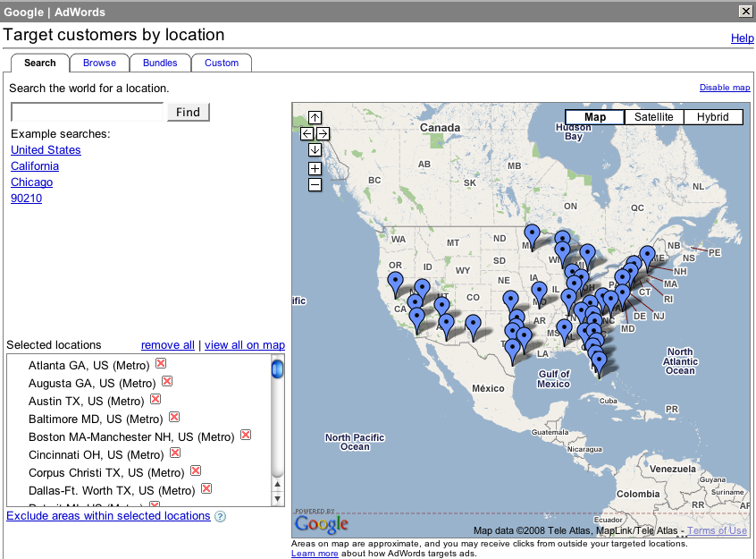The image size is (756, 559).
Task: Remove Boston MA-Manchester NH from selected locations
Action: point(246,436)
